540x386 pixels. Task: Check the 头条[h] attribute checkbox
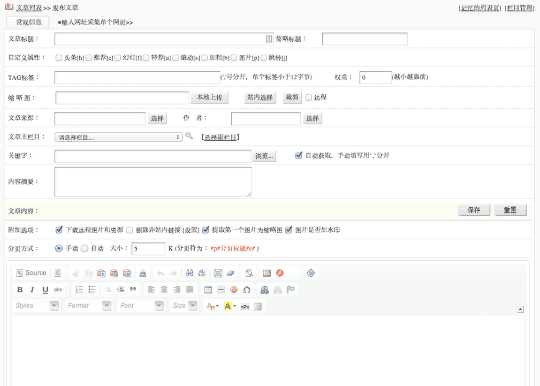[59, 58]
